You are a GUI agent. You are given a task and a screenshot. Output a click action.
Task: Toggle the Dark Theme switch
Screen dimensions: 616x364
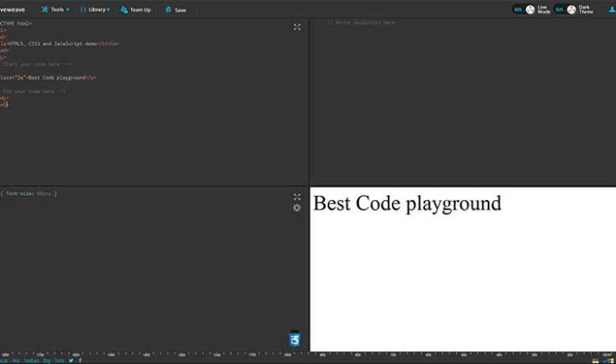[565, 9]
